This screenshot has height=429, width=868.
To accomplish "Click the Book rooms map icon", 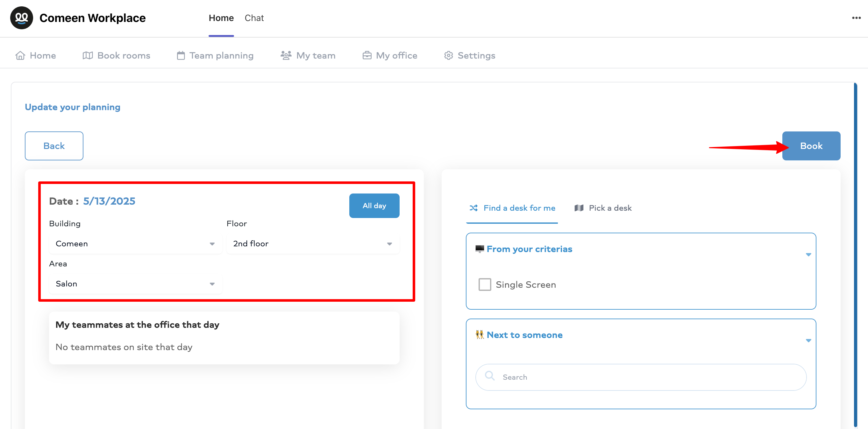I will 88,56.
